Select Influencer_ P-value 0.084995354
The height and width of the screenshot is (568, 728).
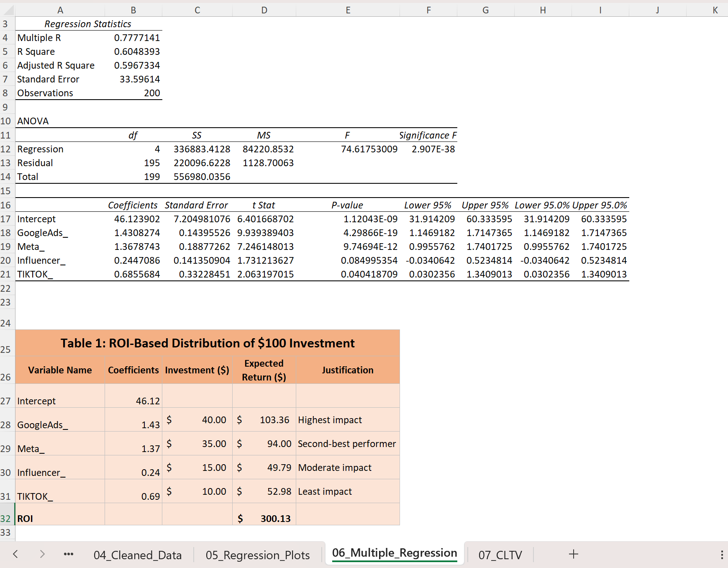click(348, 260)
